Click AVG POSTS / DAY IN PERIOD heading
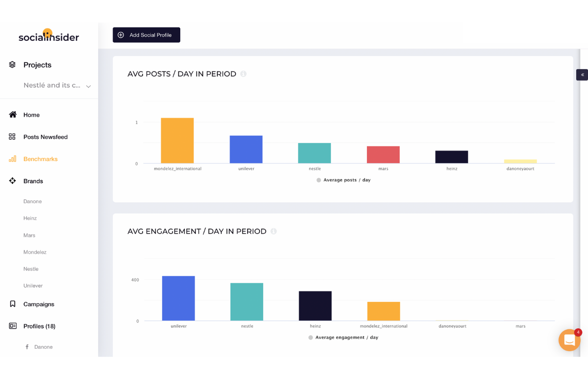This screenshot has height=379, width=588. [182, 74]
